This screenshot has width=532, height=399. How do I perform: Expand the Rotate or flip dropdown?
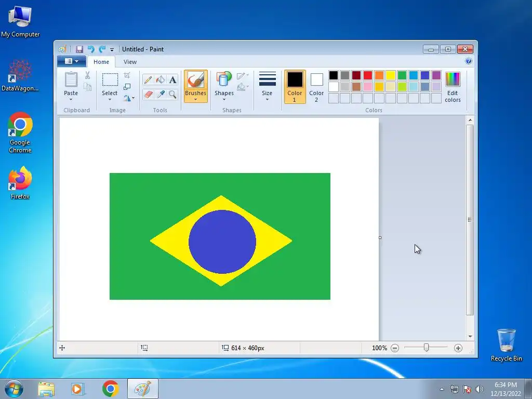coord(129,98)
